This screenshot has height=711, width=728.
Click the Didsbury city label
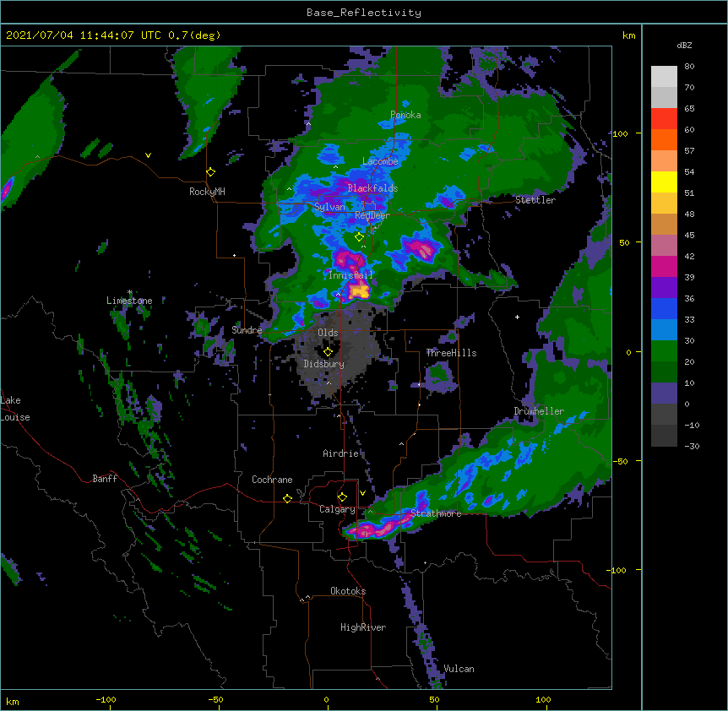click(323, 364)
